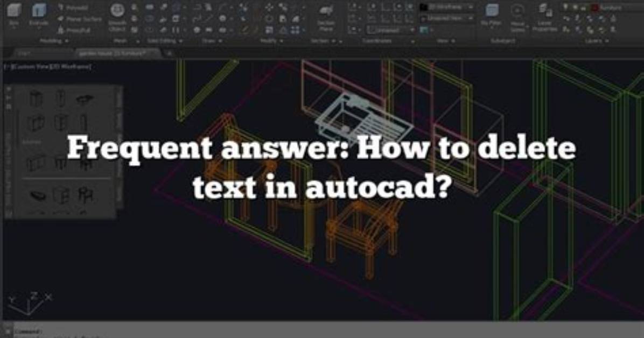This screenshot has width=644, height=338.
Task: Open Layer Properties manager
Action: pos(544,18)
